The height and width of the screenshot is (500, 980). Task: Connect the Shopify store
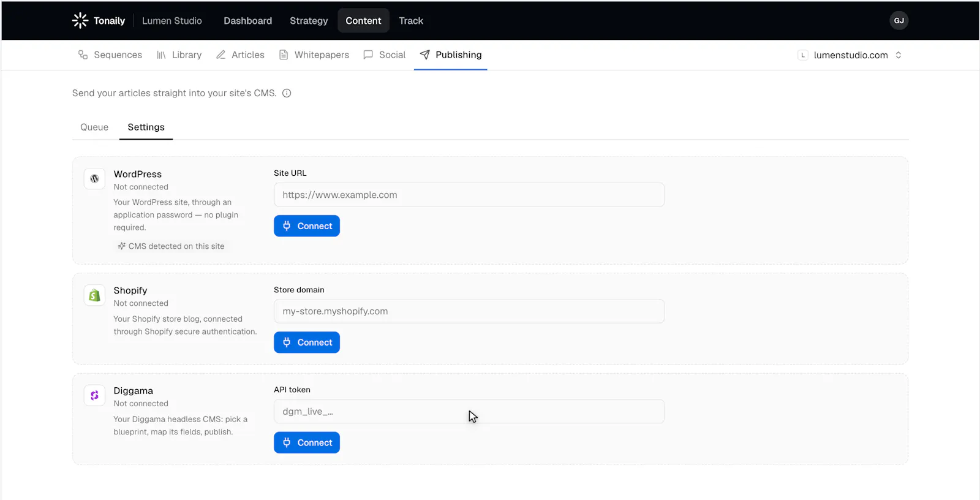click(307, 343)
